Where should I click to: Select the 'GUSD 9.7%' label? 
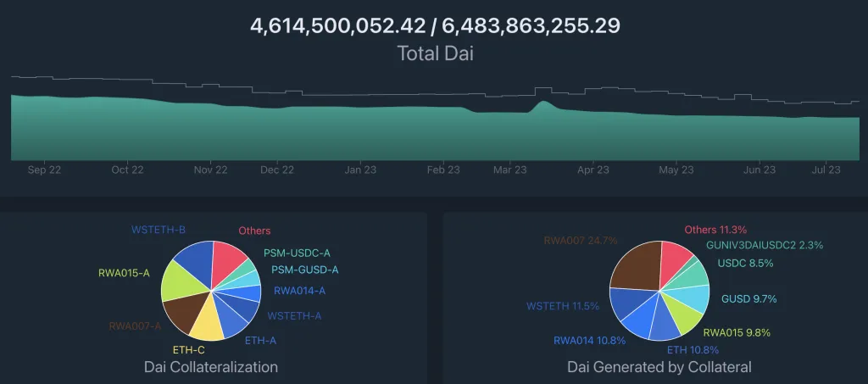tap(749, 298)
